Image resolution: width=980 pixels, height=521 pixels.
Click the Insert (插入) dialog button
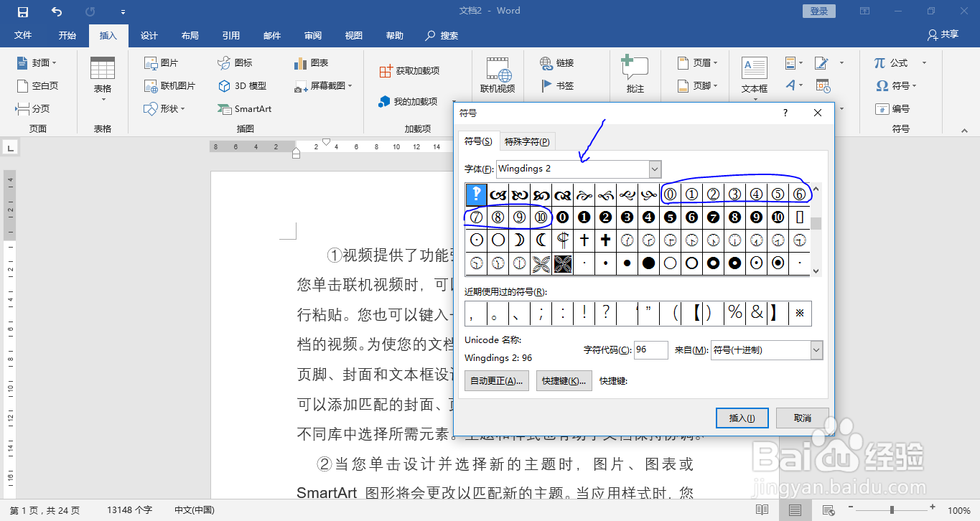(742, 418)
